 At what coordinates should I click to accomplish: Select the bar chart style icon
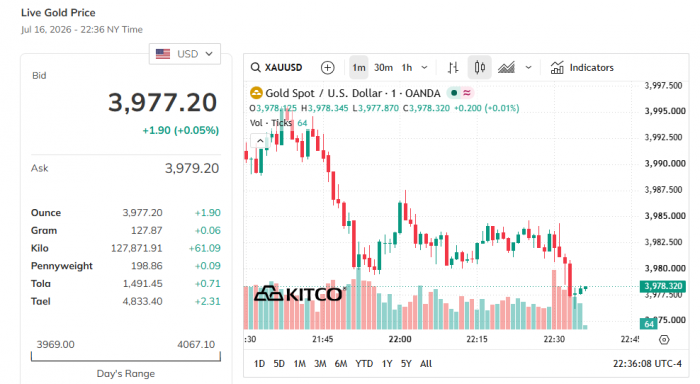click(453, 67)
